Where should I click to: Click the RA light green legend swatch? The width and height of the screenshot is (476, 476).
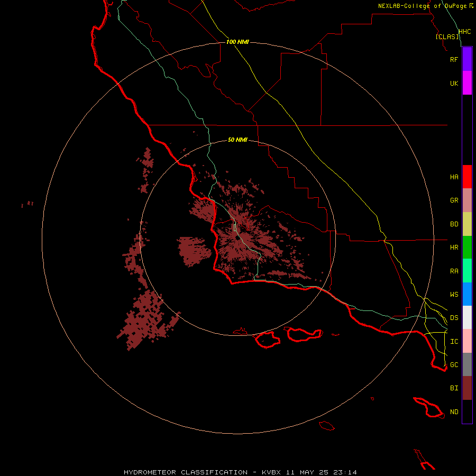[467, 271]
